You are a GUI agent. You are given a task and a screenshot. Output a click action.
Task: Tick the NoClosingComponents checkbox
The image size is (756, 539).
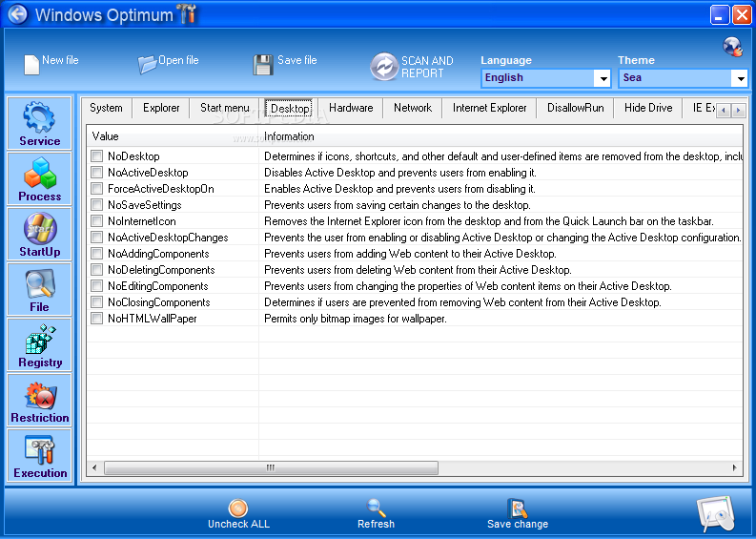[97, 302]
